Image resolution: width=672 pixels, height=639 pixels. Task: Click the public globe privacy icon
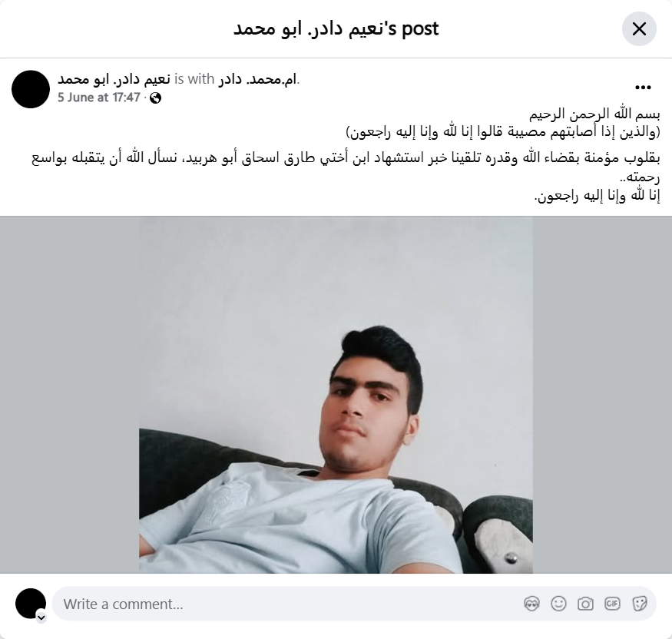[x=156, y=98]
